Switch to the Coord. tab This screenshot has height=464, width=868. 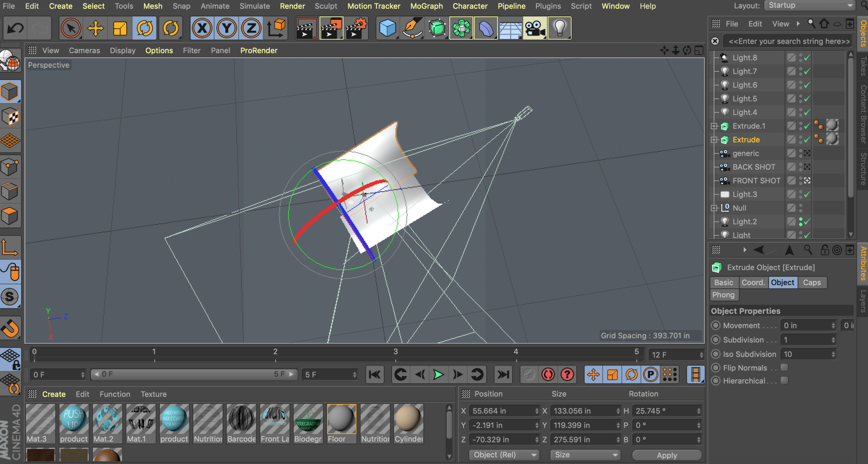pyautogui.click(x=753, y=282)
